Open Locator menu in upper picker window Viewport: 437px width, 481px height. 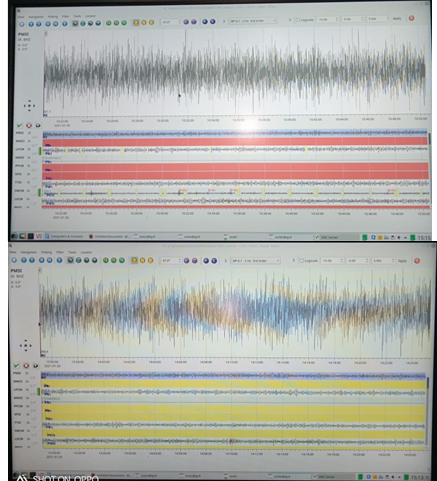coord(90,16)
